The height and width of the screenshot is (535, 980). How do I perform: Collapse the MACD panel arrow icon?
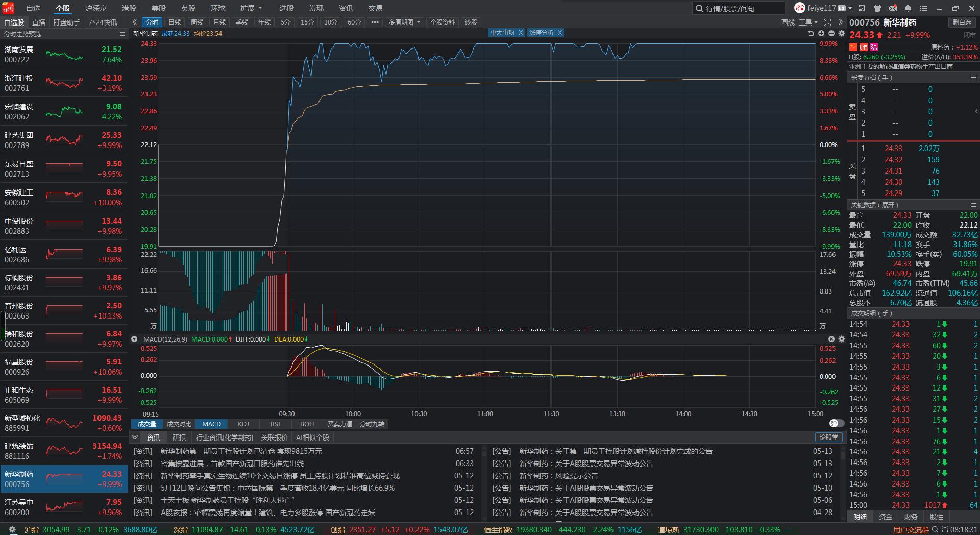(x=134, y=339)
